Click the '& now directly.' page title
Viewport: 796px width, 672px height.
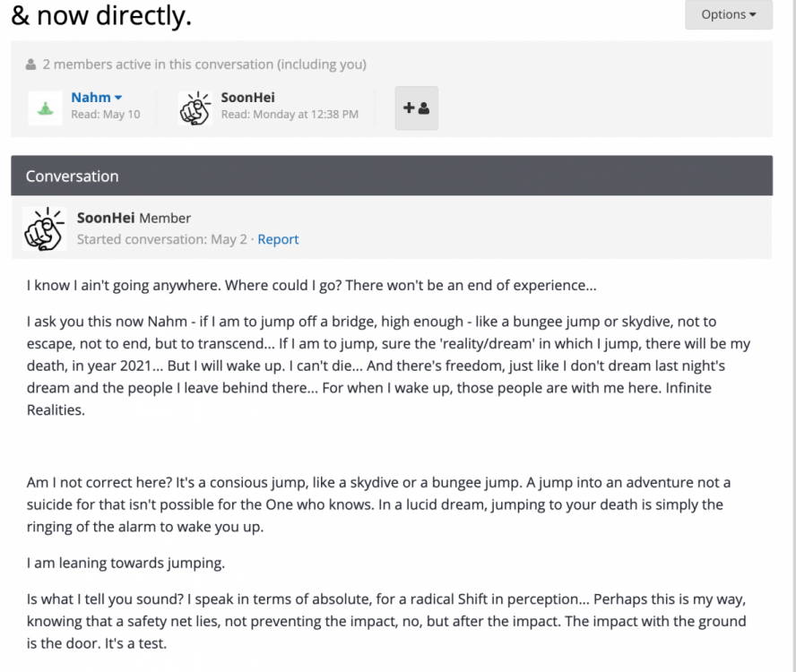pos(102,14)
